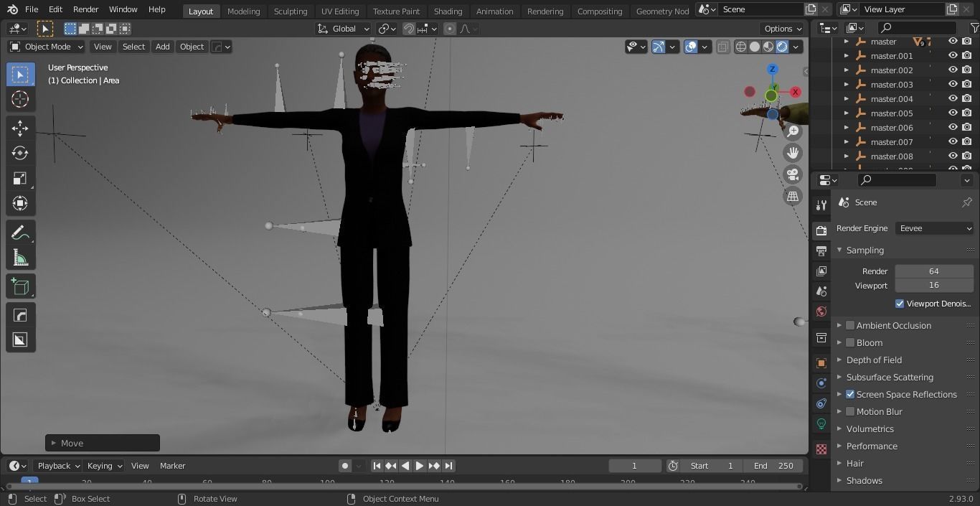Open the Keying popover
The image size is (980, 506).
tap(103, 466)
